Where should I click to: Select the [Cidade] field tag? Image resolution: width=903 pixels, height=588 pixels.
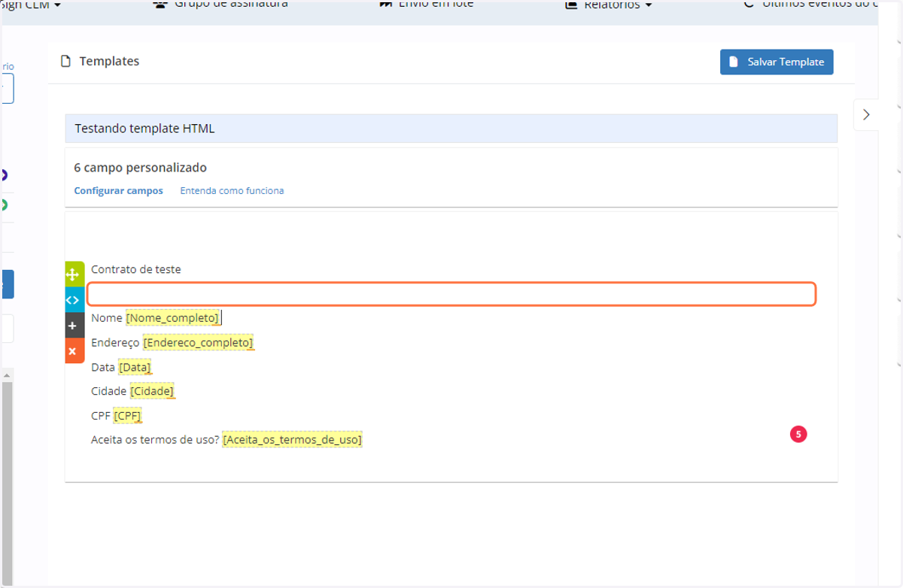pos(152,392)
